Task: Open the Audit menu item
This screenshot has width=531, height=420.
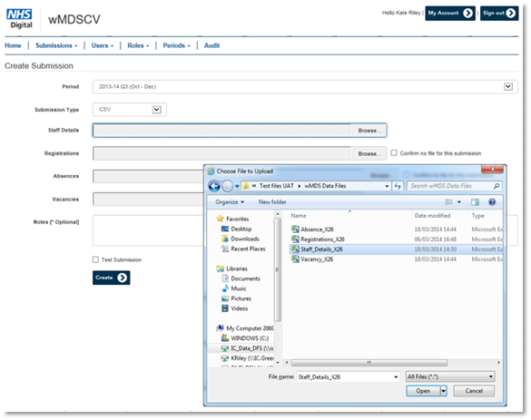Action: [x=211, y=45]
